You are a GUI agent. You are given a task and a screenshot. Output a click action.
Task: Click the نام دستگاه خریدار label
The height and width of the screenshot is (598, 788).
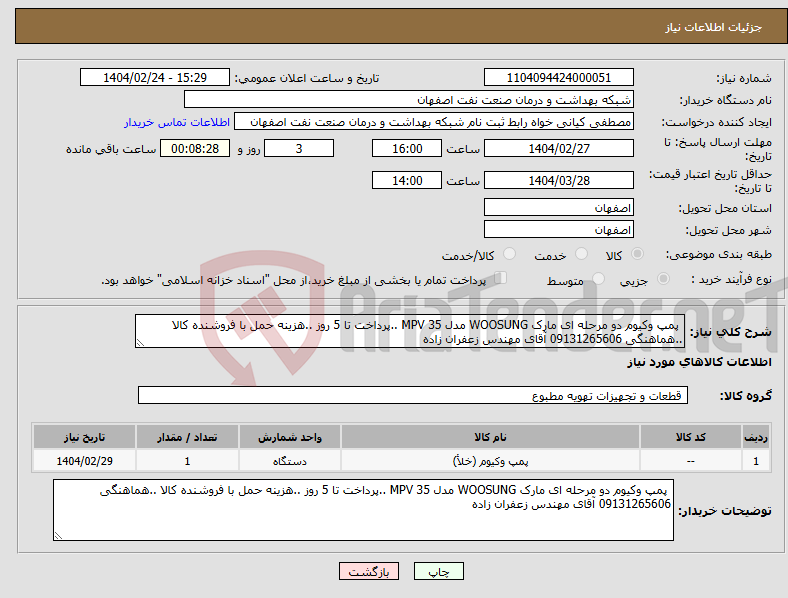click(x=726, y=101)
